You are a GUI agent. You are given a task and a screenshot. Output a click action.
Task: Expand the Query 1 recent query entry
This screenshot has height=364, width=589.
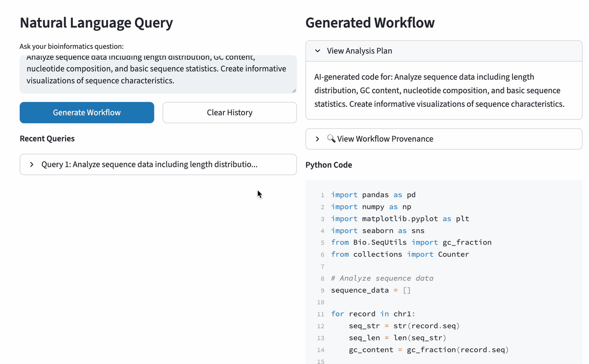click(x=149, y=165)
